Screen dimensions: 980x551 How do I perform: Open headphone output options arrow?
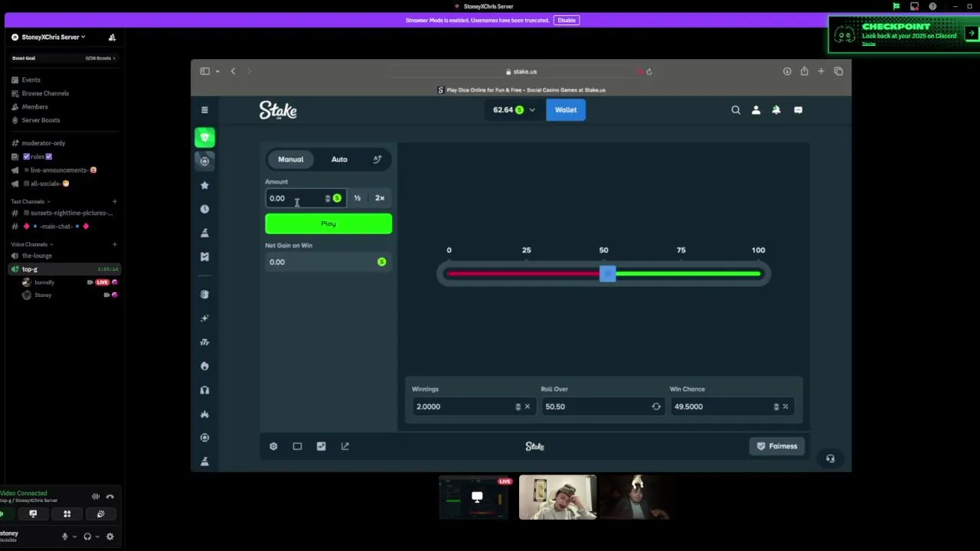(x=96, y=536)
